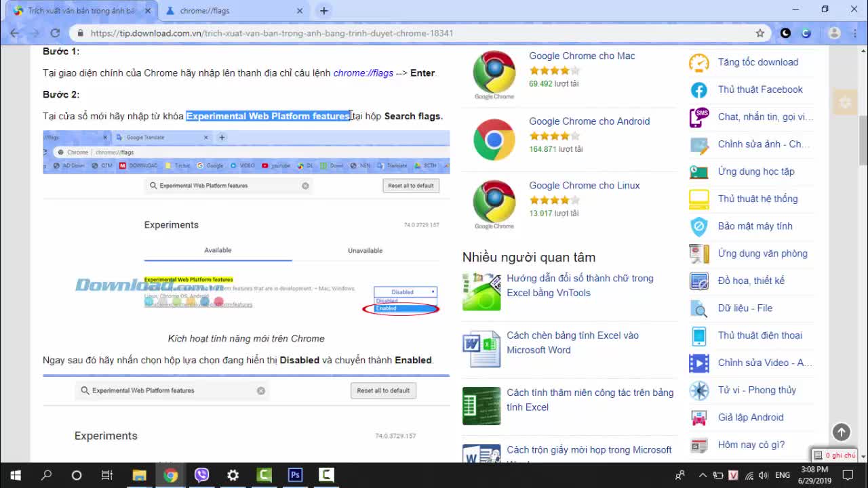Screen dimensions: 868x488
Task: Click the Thủ thuật Facebook icon
Action: click(698, 89)
